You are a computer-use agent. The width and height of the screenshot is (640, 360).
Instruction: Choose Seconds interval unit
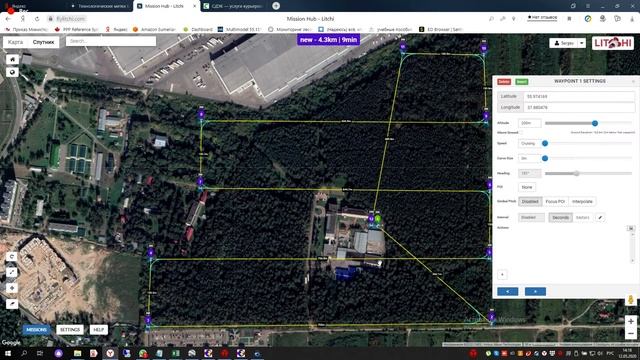[x=560, y=218]
